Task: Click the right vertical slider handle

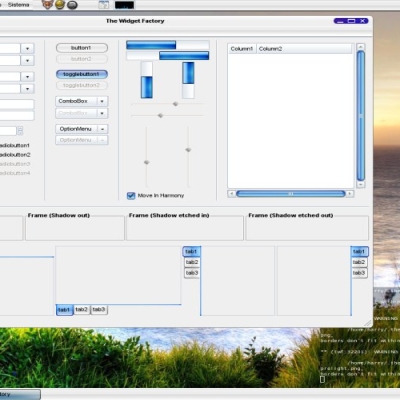Action: 188,150
